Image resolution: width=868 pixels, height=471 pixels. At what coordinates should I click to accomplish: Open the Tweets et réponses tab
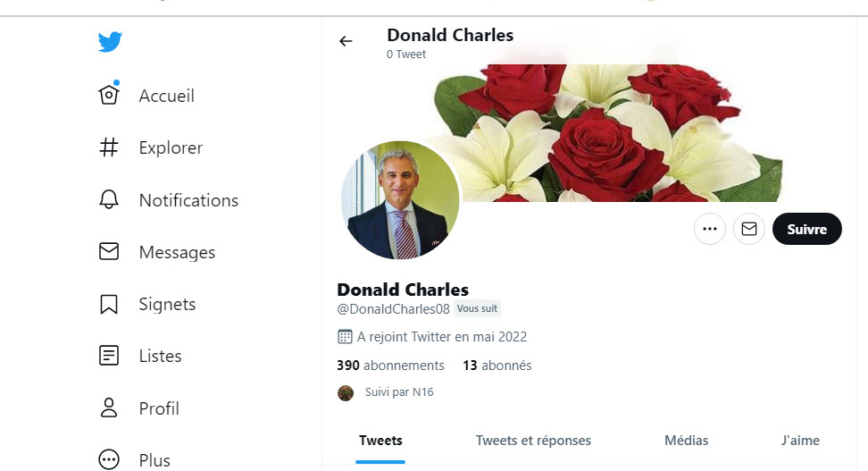click(x=533, y=441)
